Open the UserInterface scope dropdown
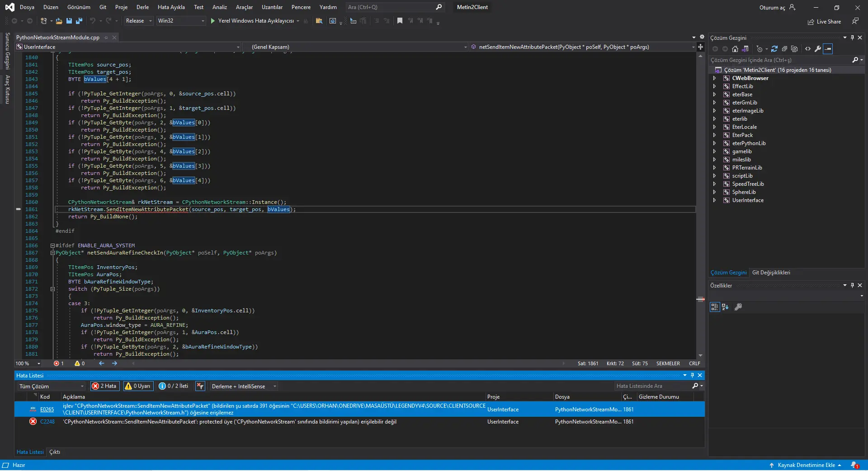Screen dimensions: 868x471 point(128,47)
